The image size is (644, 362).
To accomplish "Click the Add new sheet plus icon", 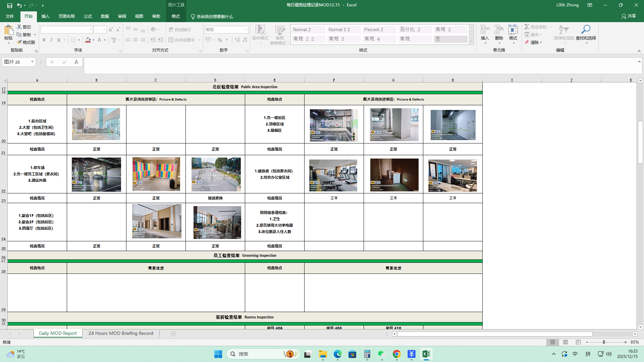I will [173, 334].
